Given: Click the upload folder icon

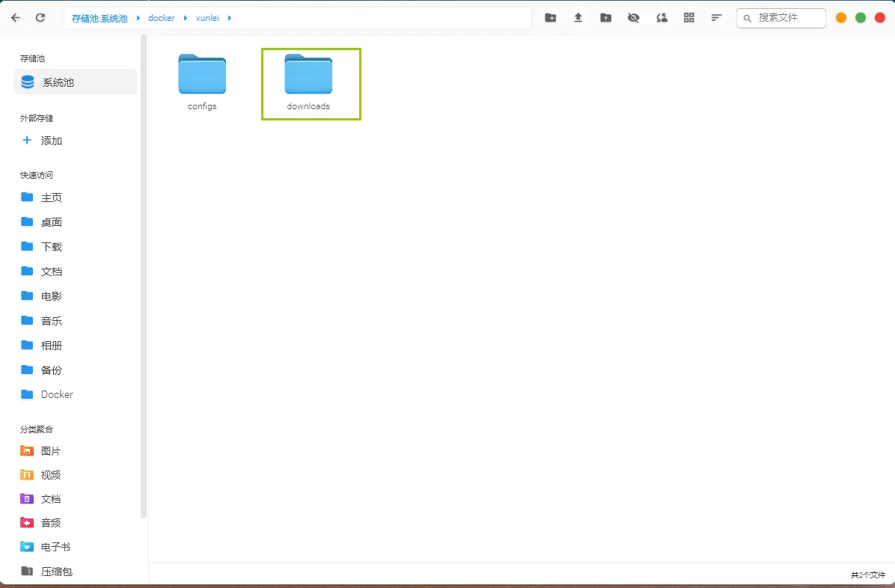Looking at the screenshot, I should pos(606,18).
